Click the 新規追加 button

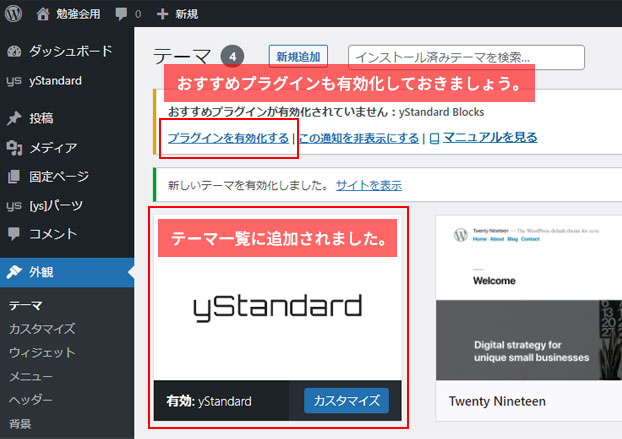point(298,57)
